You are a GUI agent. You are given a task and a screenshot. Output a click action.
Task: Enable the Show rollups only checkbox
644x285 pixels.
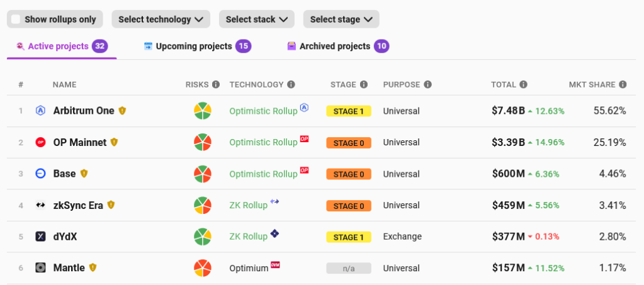(16, 20)
